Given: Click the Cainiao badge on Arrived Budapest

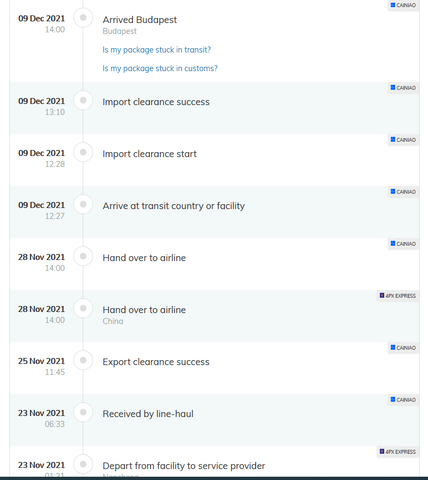Looking at the screenshot, I should coord(403,5).
